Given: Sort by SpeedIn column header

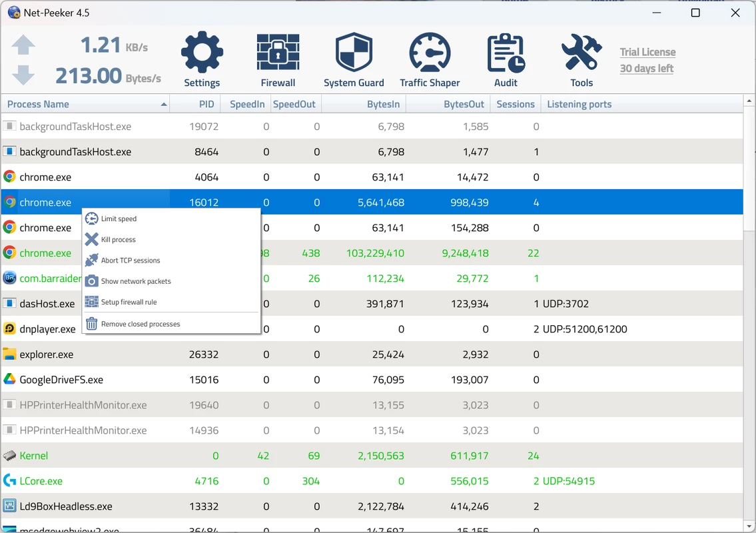Looking at the screenshot, I should tap(246, 104).
